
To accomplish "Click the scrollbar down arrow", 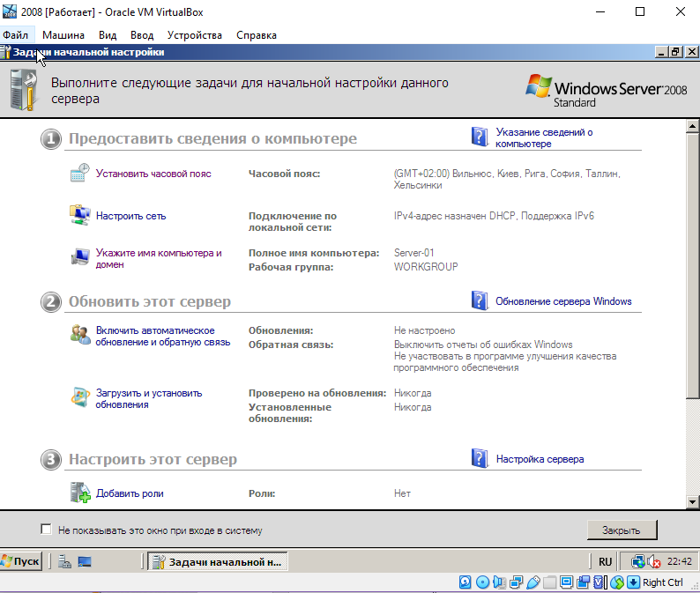I will coord(692,502).
